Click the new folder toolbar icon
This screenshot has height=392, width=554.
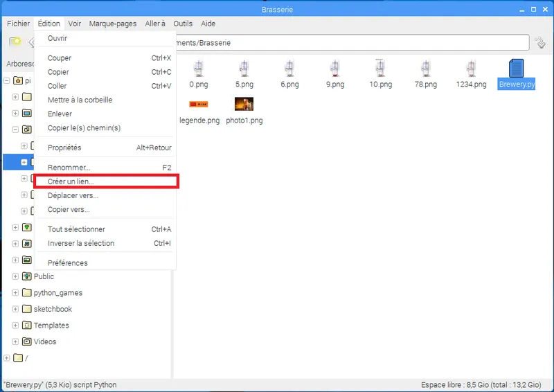[15, 43]
